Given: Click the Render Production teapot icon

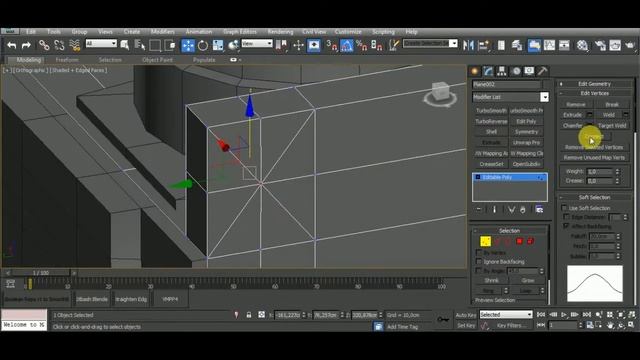Looking at the screenshot, I should 631,45.
